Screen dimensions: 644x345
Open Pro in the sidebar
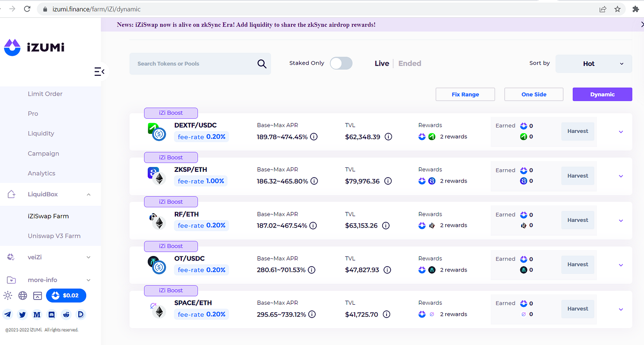pyautogui.click(x=33, y=114)
